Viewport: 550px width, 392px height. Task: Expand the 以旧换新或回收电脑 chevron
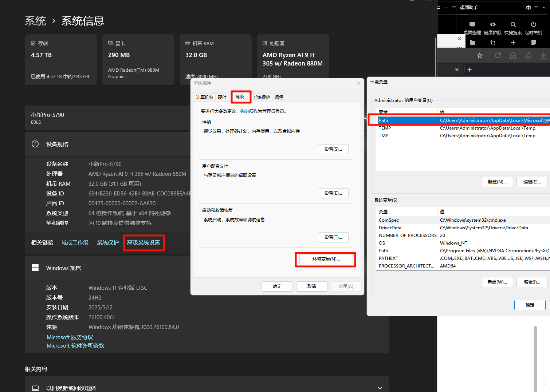pyautogui.click(x=380, y=388)
